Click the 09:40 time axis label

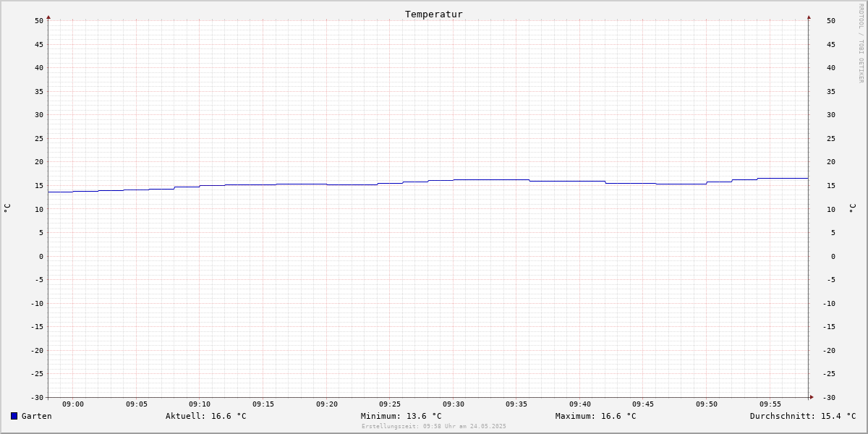click(x=580, y=404)
